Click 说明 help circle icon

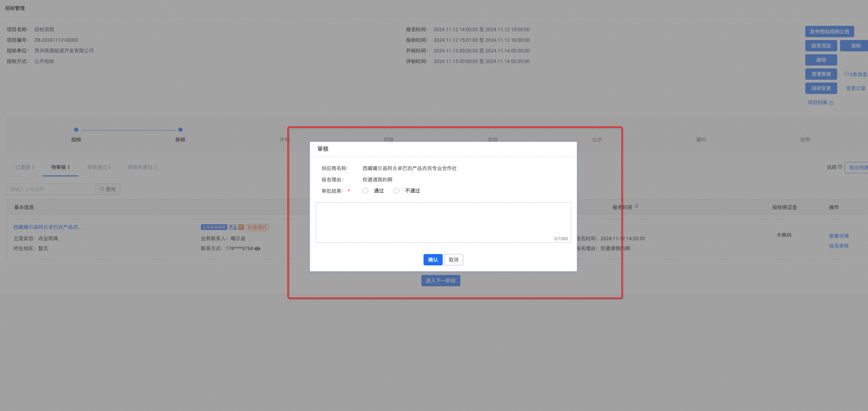(x=840, y=167)
